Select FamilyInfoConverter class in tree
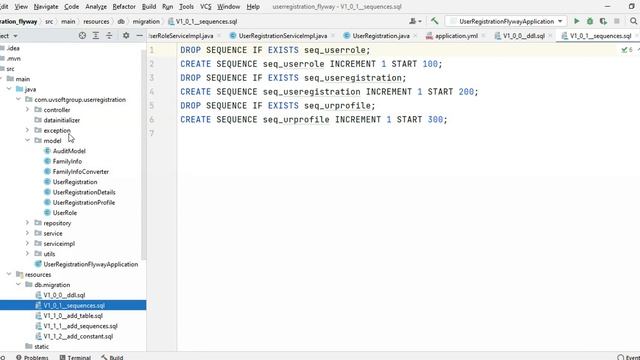This screenshot has height=360, width=640. pos(80,171)
